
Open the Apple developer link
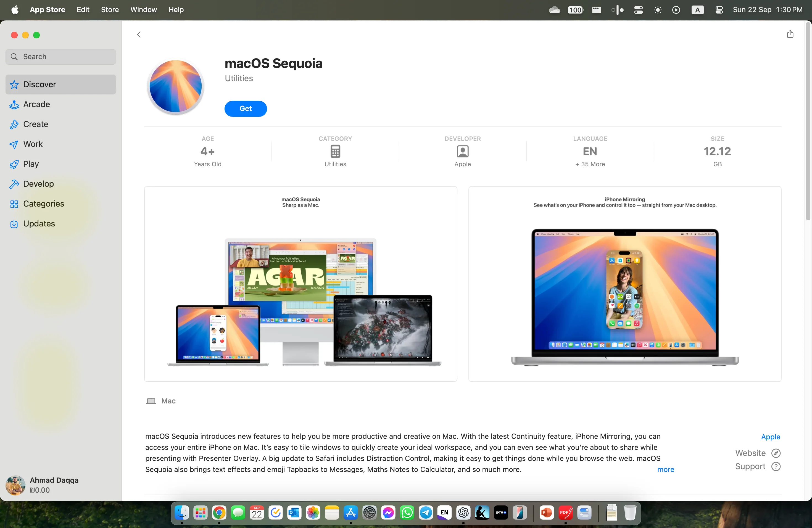[771, 436]
